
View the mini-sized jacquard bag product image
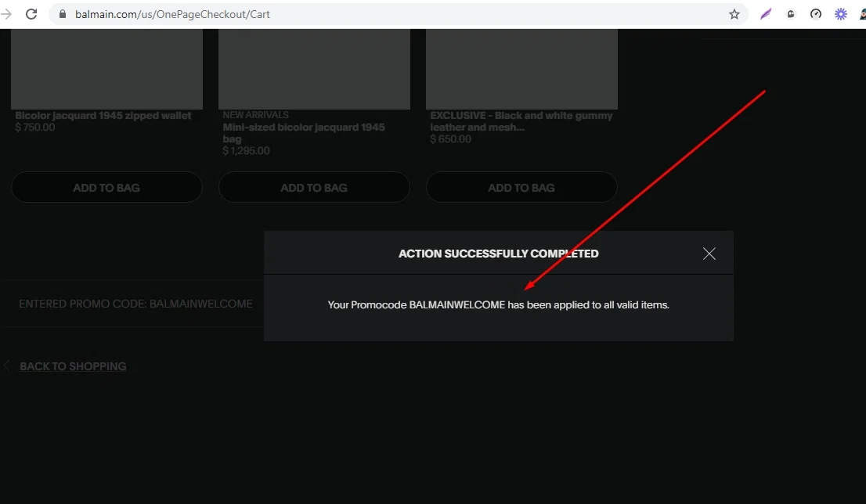coord(314,69)
